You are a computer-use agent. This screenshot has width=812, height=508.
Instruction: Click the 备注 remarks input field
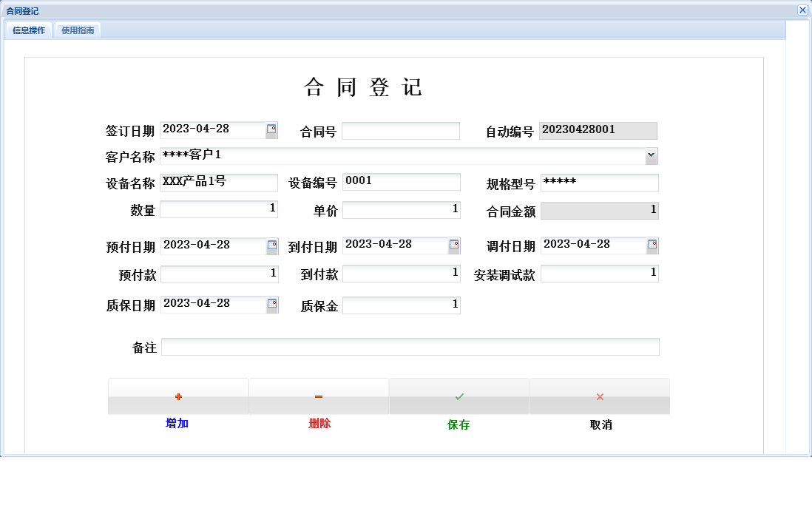coord(410,346)
